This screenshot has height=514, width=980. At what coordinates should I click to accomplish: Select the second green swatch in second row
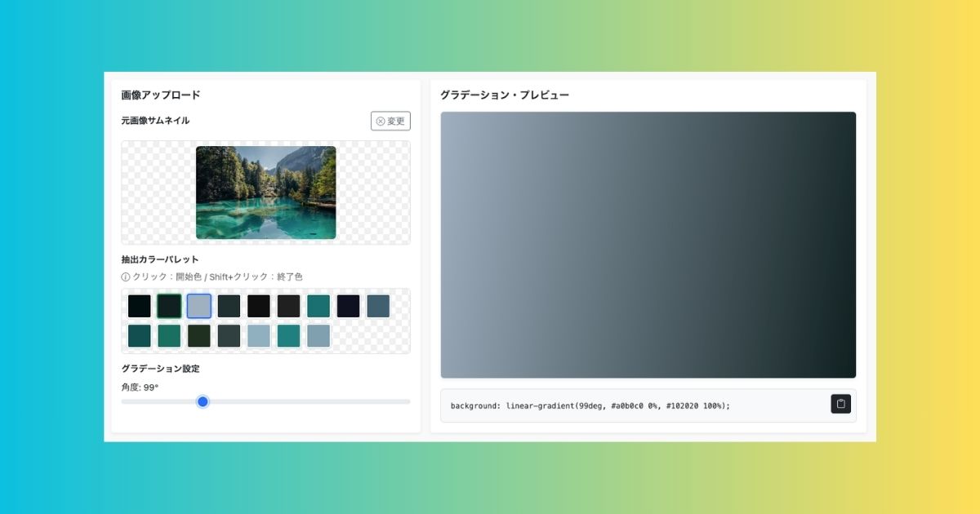(169, 336)
